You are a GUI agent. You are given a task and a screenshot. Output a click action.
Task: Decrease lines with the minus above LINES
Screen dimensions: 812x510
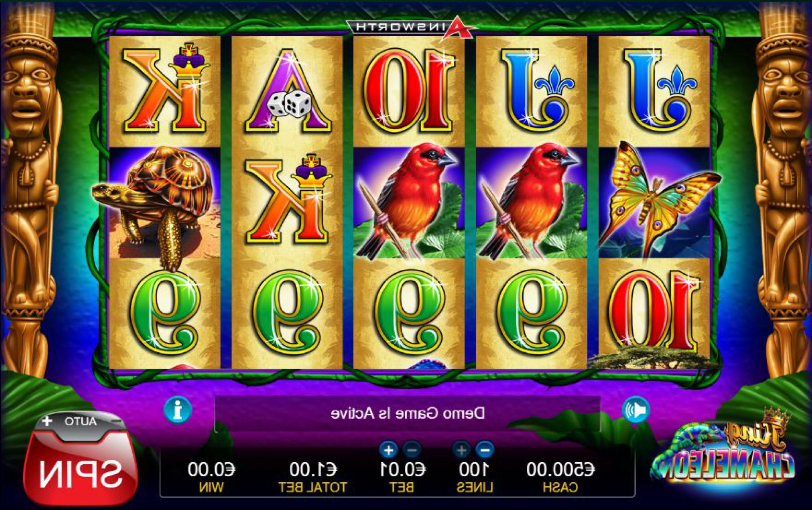tap(485, 450)
